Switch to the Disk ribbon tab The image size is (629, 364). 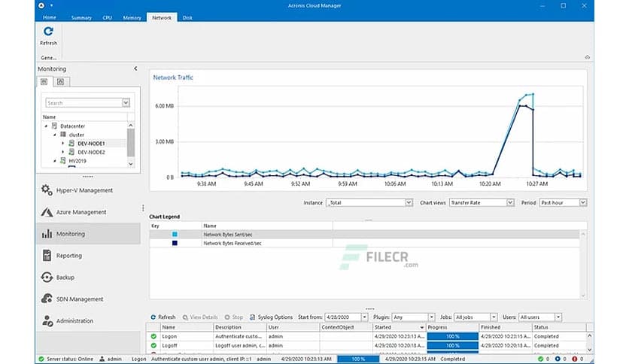pos(187,17)
